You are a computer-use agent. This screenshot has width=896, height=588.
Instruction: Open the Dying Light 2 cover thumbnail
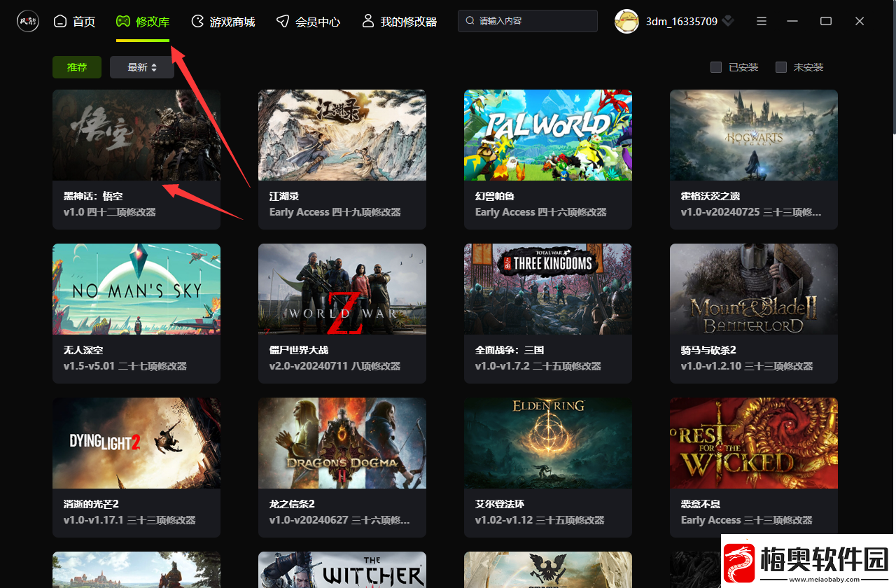[x=136, y=443]
